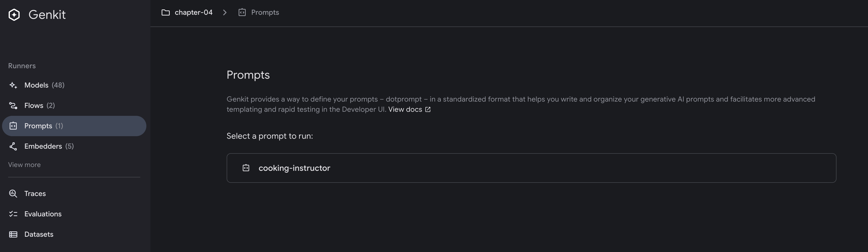Click the Prompts icon in sidebar
The width and height of the screenshot is (868, 252).
[13, 126]
